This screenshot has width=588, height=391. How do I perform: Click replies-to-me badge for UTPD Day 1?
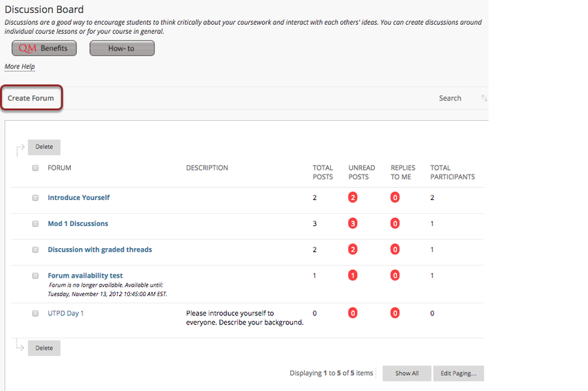(x=395, y=313)
